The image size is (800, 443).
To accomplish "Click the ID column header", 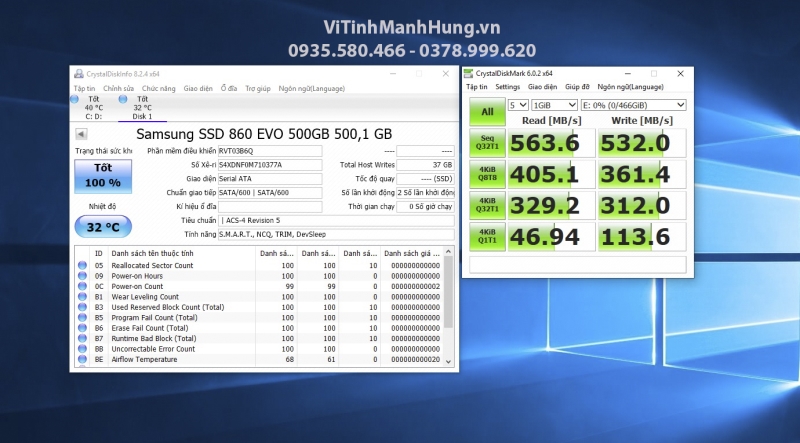I will (x=98, y=253).
